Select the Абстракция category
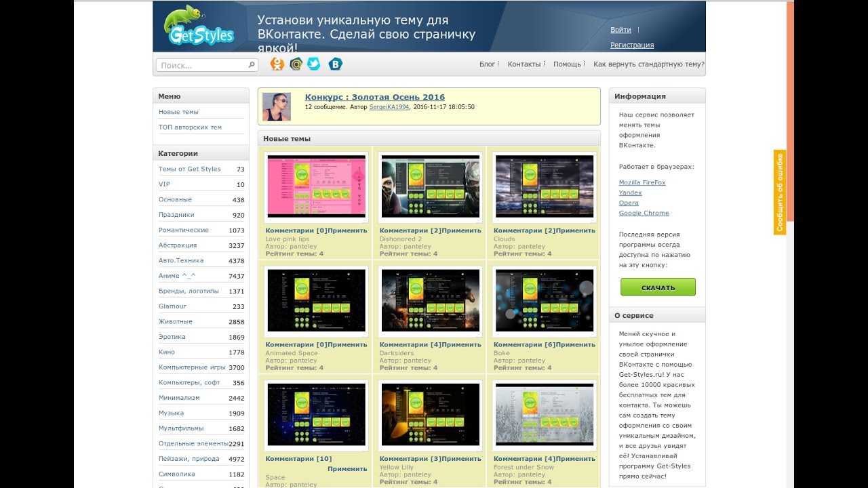This screenshot has width=868, height=488. (x=178, y=245)
